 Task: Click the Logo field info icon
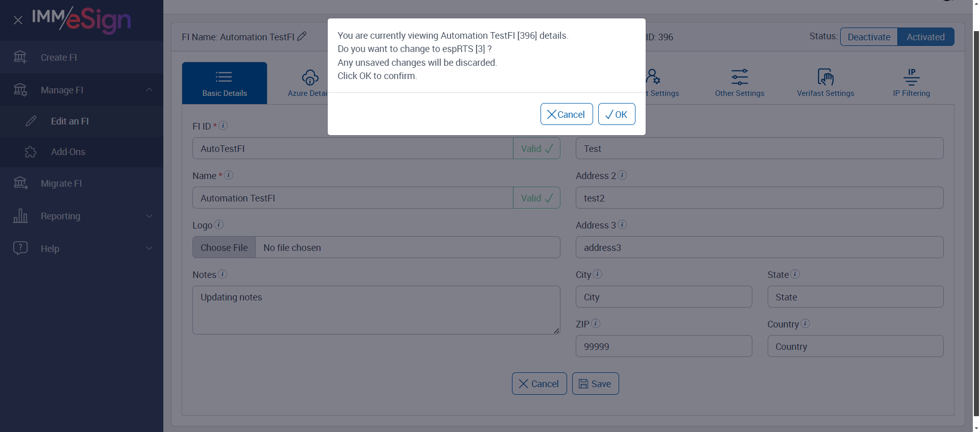point(218,224)
